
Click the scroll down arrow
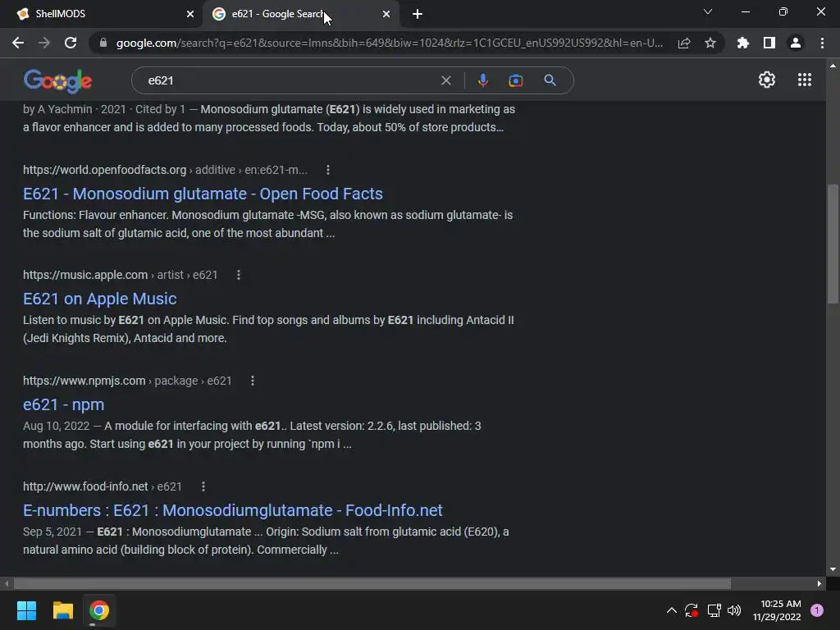point(833,569)
